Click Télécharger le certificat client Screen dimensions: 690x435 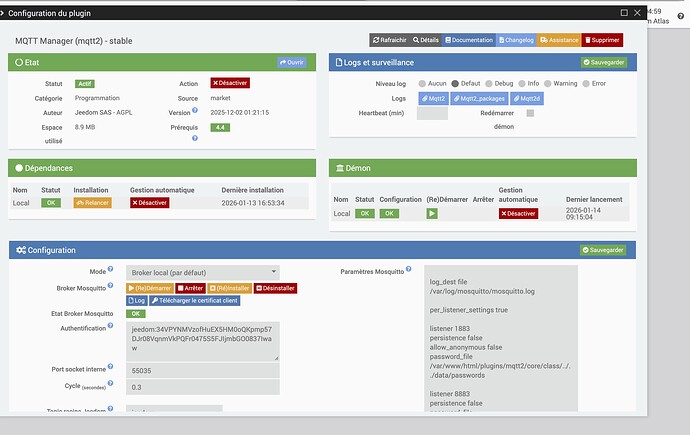(x=195, y=300)
